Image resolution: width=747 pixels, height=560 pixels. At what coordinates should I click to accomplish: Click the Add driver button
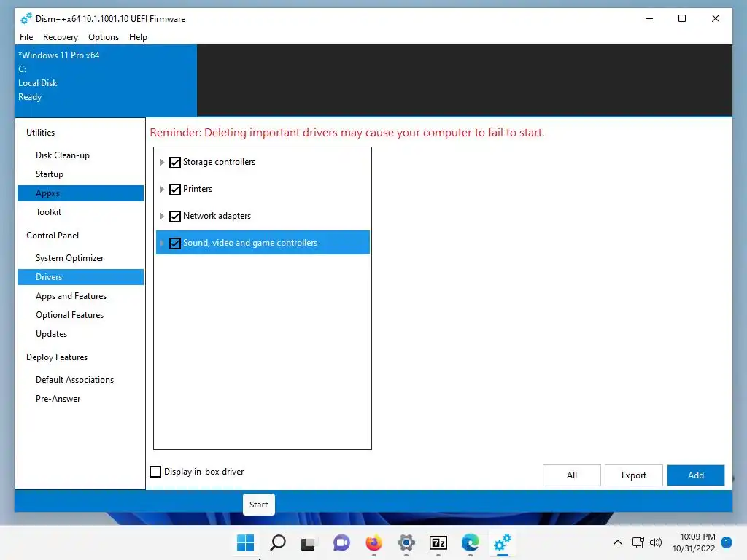tap(695, 475)
